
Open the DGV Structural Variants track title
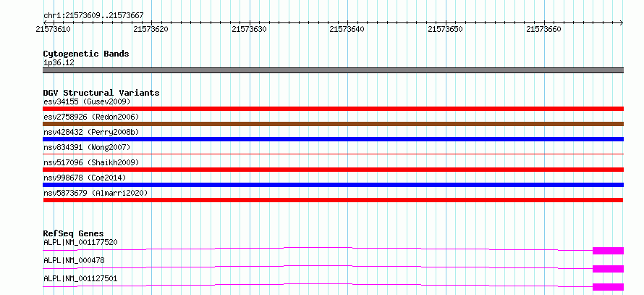101,93
